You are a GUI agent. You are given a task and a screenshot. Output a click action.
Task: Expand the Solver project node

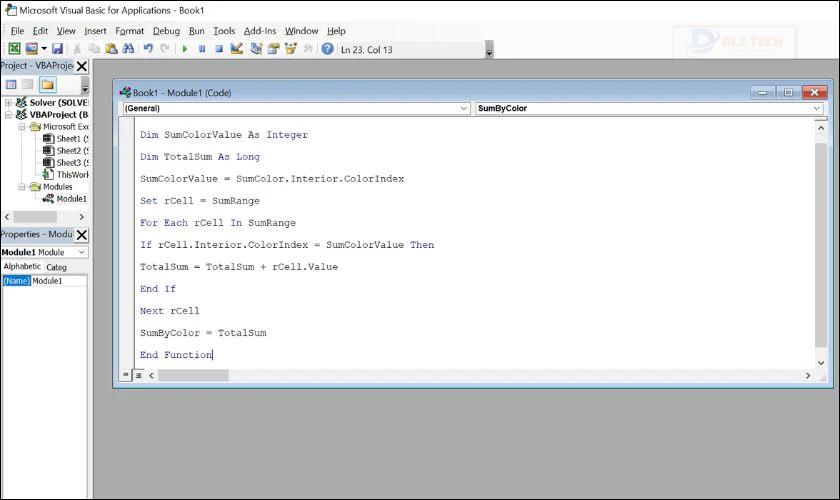point(8,102)
